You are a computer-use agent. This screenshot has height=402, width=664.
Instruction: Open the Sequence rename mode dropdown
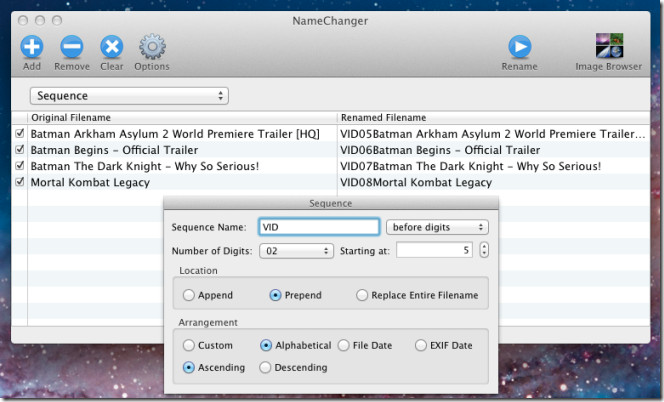click(129, 96)
